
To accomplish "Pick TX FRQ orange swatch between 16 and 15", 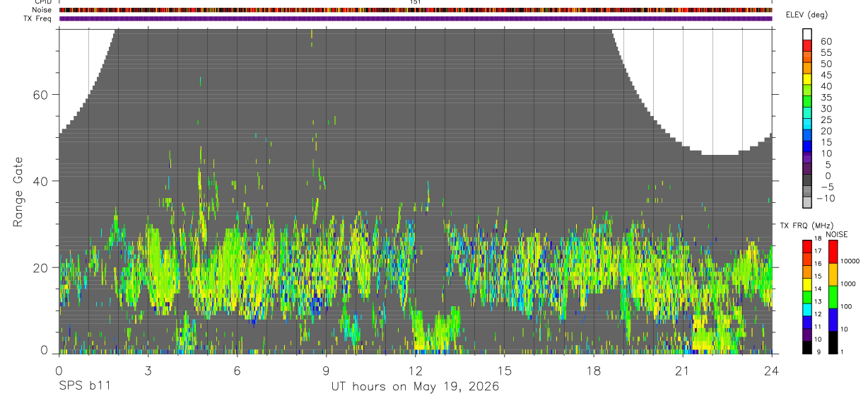I will pos(807,271).
